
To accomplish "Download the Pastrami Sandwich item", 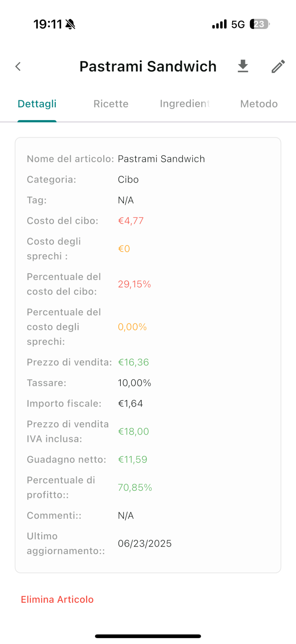I will (243, 66).
